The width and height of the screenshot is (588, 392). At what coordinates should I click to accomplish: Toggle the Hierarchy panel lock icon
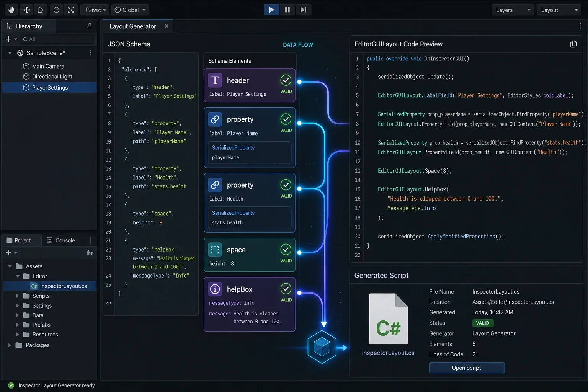click(90, 26)
